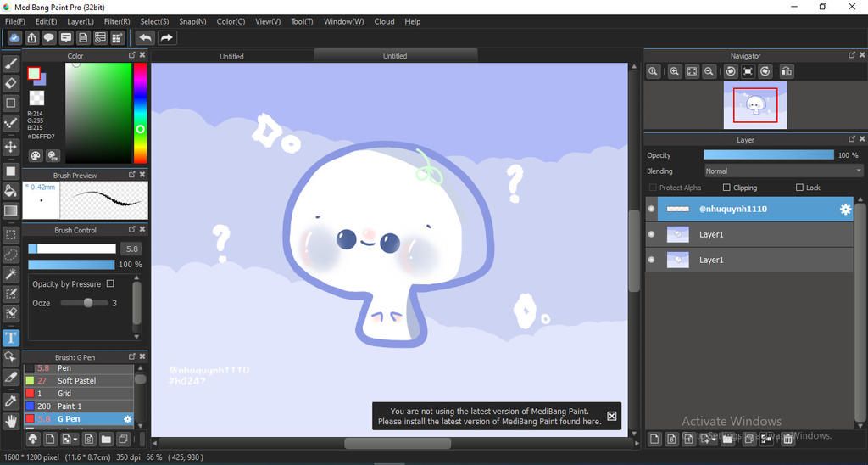868x465 pixels.
Task: Click the Undo arrow in toolbar
Action: point(146,37)
